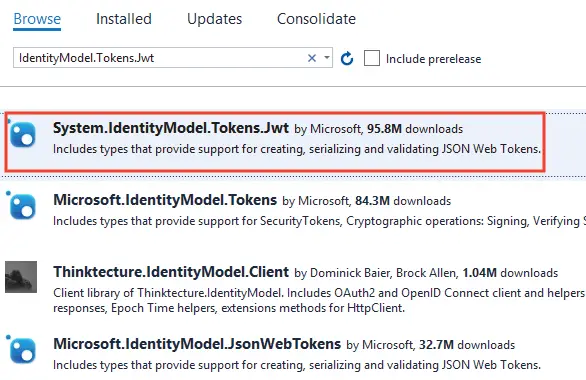Click the package search input field

173,58
